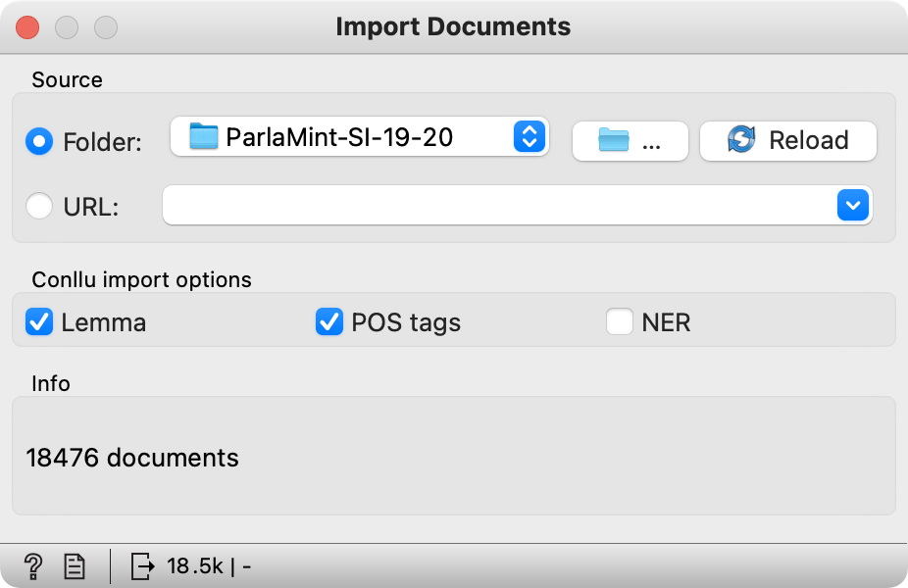Image resolution: width=908 pixels, height=588 pixels.
Task: Uncheck the Lemma checkbox
Action: pos(39,321)
